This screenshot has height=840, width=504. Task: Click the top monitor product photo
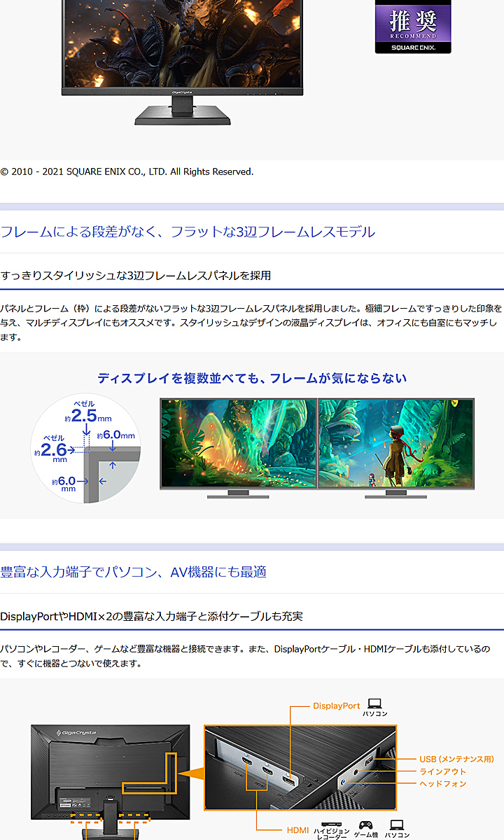pyautogui.click(x=181, y=63)
